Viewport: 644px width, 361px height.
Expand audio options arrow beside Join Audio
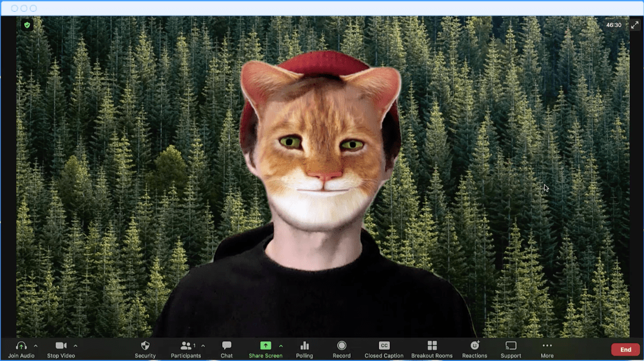36,346
